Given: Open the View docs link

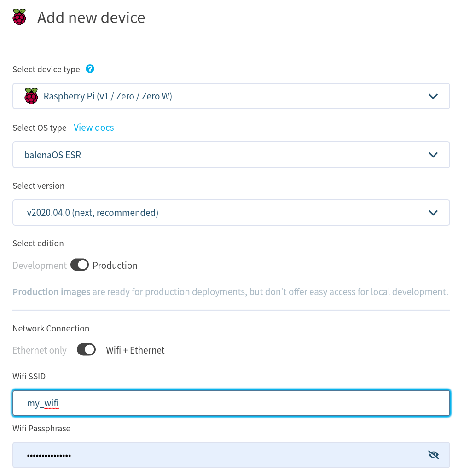Looking at the screenshot, I should (94, 128).
